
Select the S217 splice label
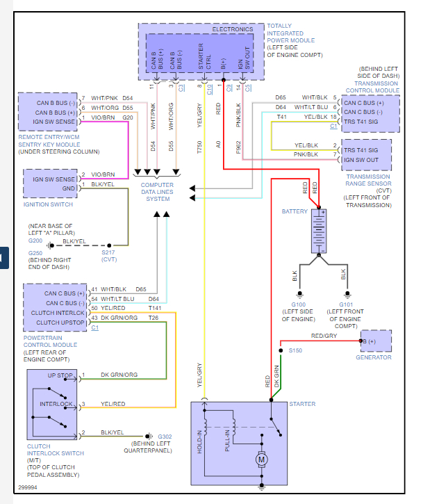[x=108, y=252]
